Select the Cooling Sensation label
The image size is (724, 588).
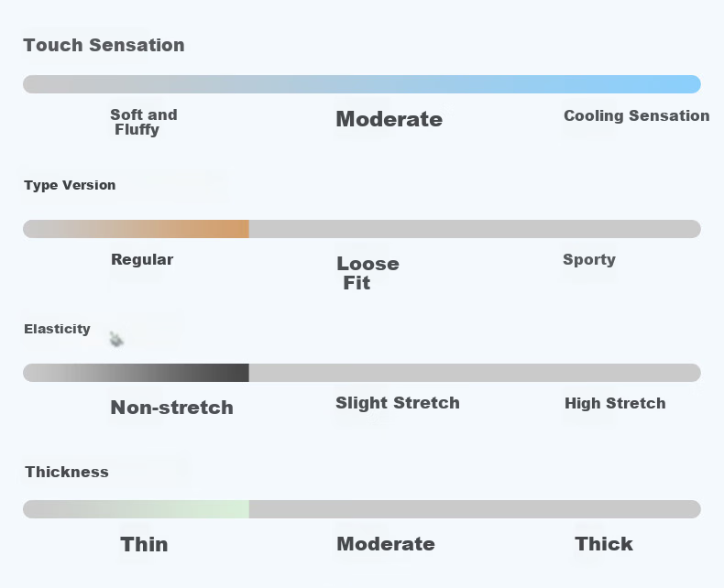click(637, 115)
